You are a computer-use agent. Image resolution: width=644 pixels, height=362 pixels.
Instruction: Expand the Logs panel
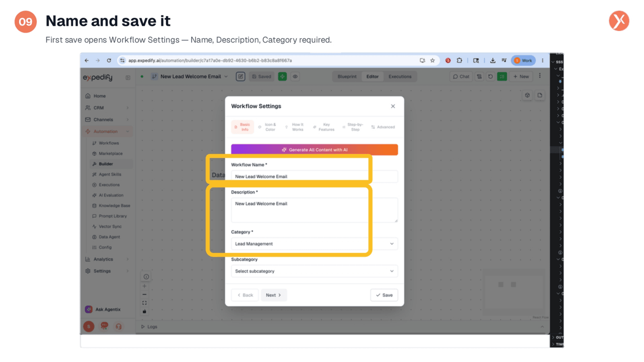[x=149, y=327]
